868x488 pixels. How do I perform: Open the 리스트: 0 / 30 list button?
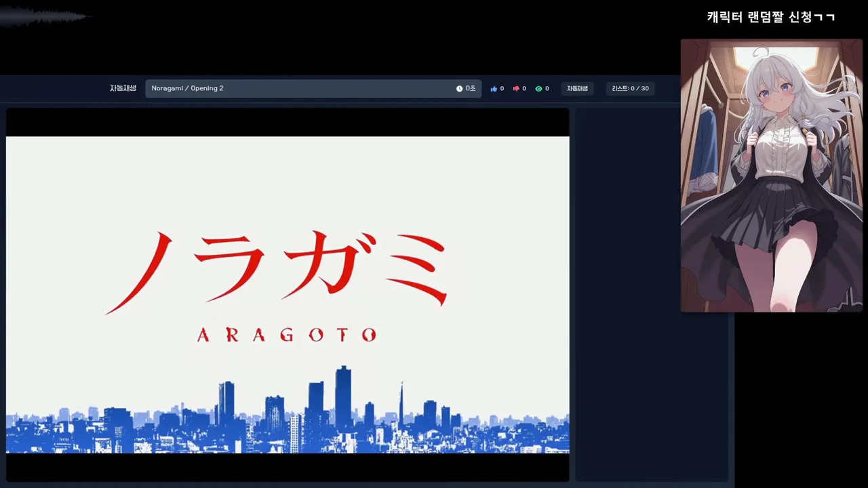tap(631, 89)
